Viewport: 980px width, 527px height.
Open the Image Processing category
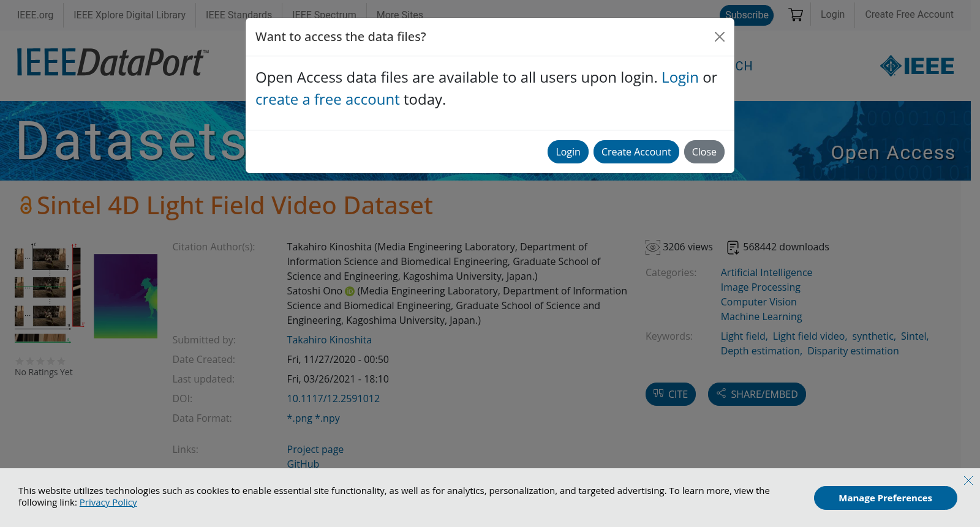click(x=761, y=288)
